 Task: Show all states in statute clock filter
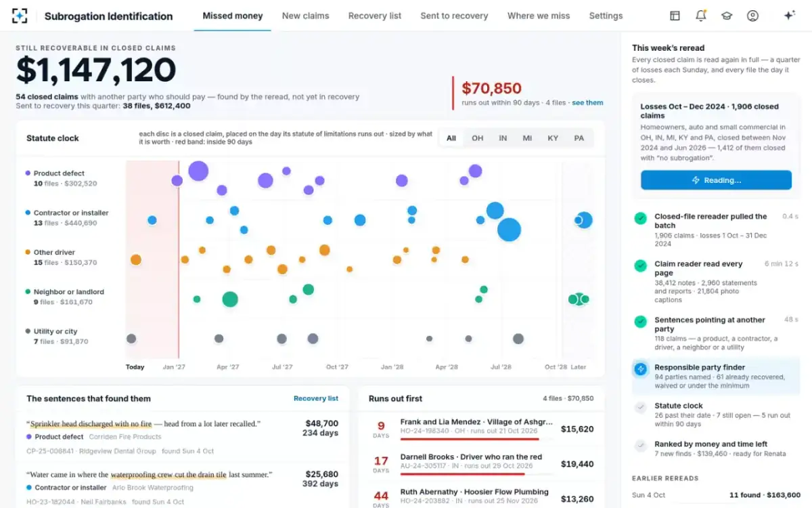tap(451, 138)
